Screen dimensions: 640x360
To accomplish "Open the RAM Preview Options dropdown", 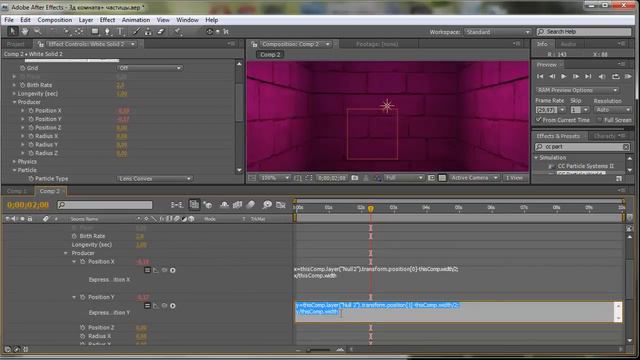I will (577, 90).
